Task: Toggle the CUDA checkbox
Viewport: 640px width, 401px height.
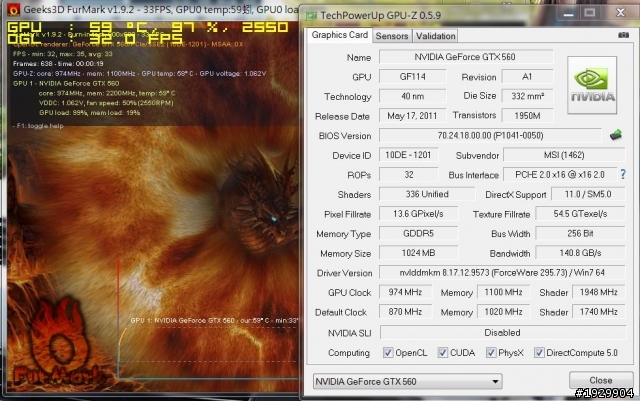Action: point(442,352)
